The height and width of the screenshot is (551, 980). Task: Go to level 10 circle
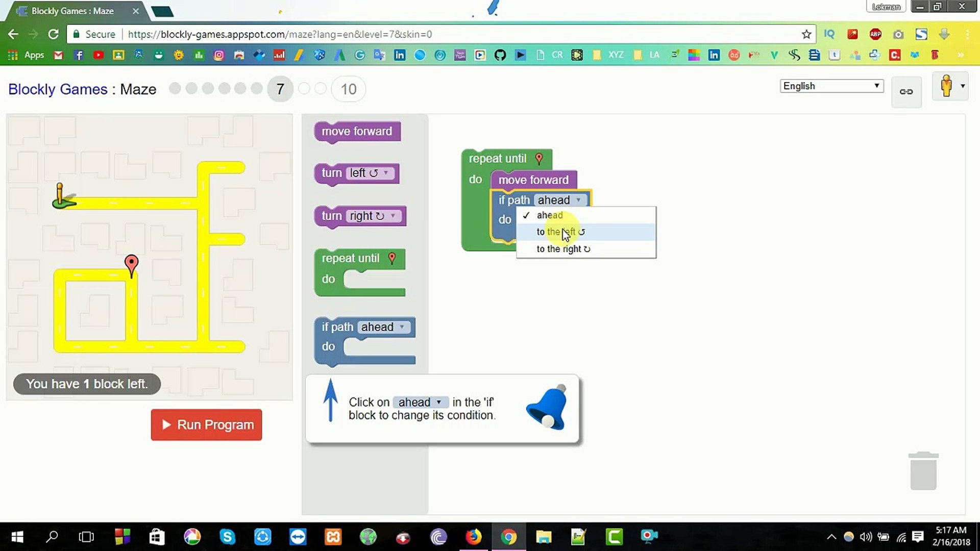click(x=348, y=89)
